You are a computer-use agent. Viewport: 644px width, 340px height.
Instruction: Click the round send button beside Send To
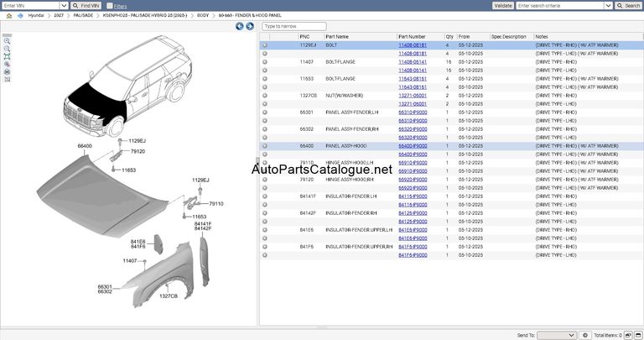click(x=585, y=335)
